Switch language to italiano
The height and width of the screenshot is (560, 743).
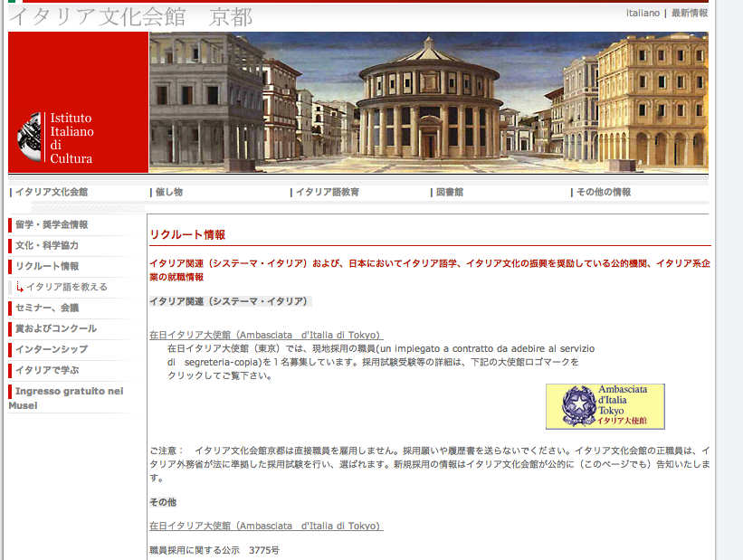point(643,14)
